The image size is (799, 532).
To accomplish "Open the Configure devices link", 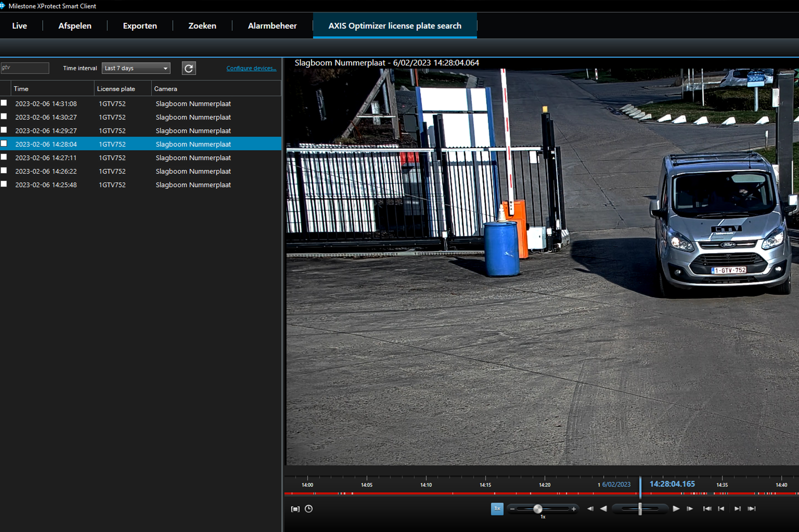I will pyautogui.click(x=251, y=68).
